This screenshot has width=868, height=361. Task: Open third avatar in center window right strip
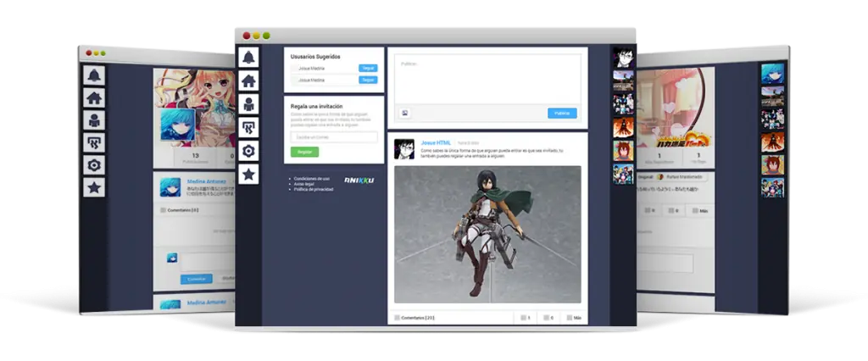point(623,103)
